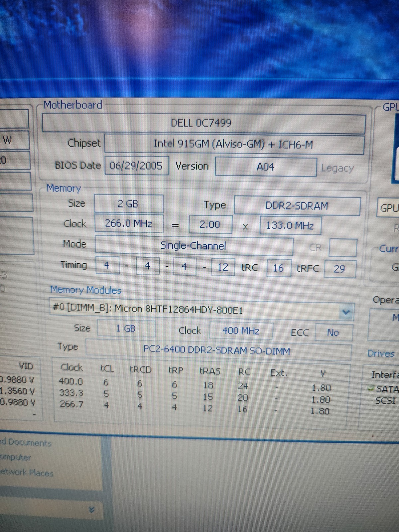Click the Motherboard group label

click(x=73, y=105)
